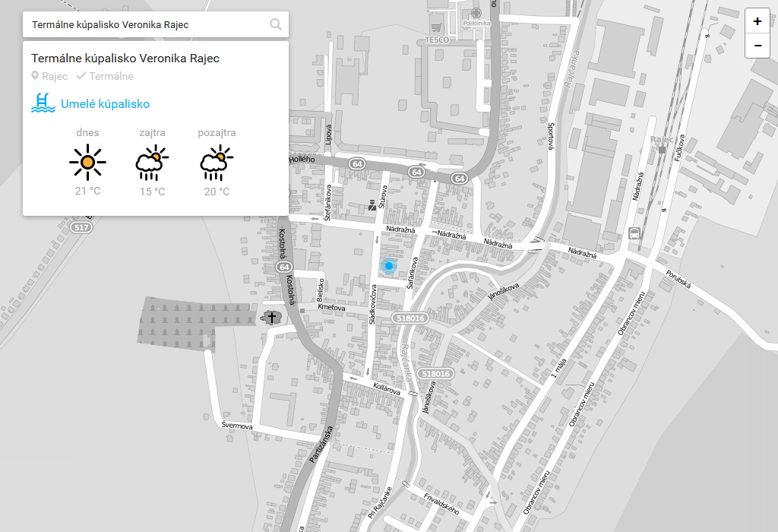Click the church cross icon on map
778x532 pixels.
pyautogui.click(x=271, y=317)
